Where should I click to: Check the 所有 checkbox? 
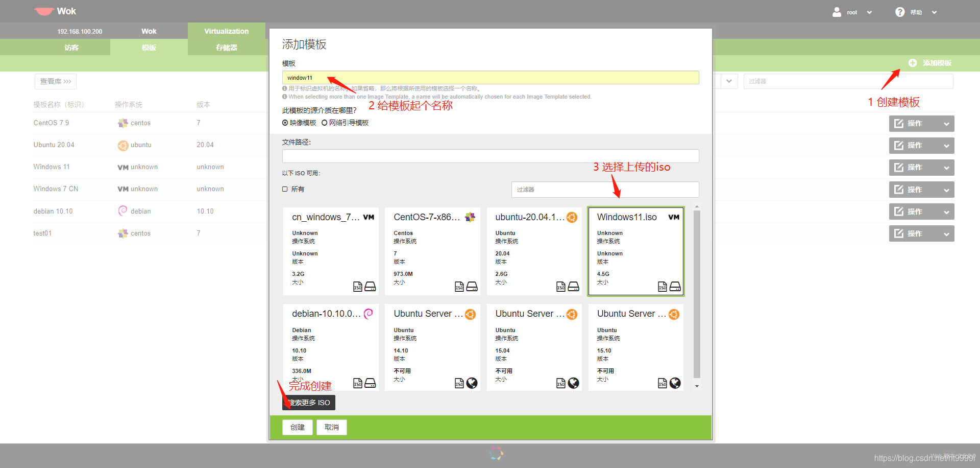[285, 189]
